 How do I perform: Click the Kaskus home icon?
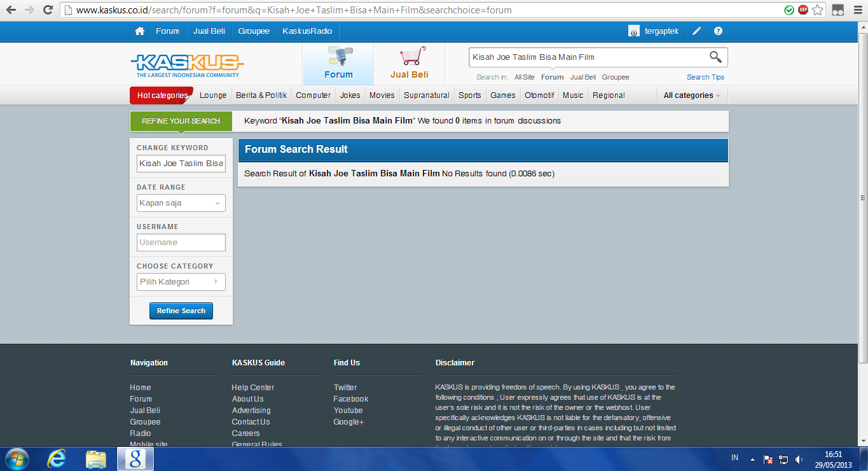(140, 31)
